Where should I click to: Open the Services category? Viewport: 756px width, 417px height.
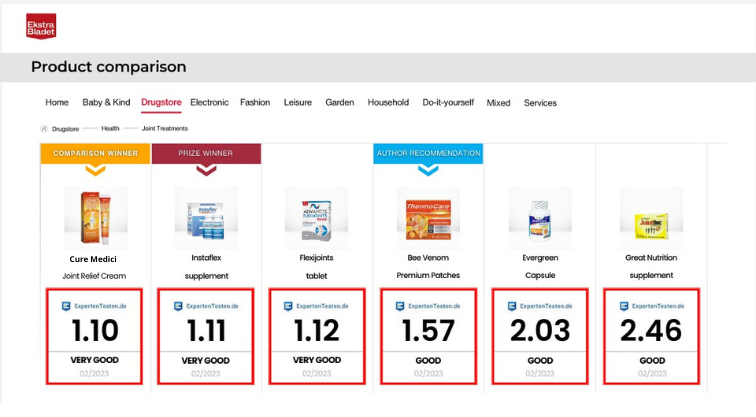pyautogui.click(x=540, y=103)
